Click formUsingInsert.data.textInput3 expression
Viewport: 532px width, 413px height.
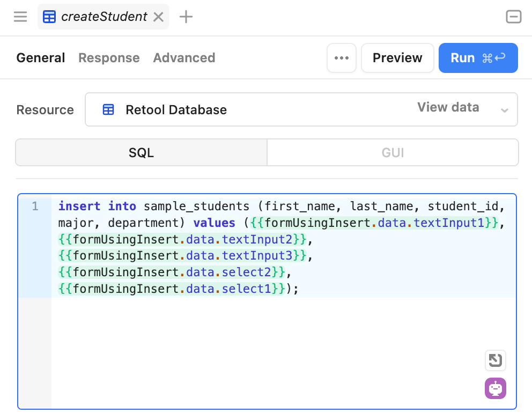click(182, 255)
